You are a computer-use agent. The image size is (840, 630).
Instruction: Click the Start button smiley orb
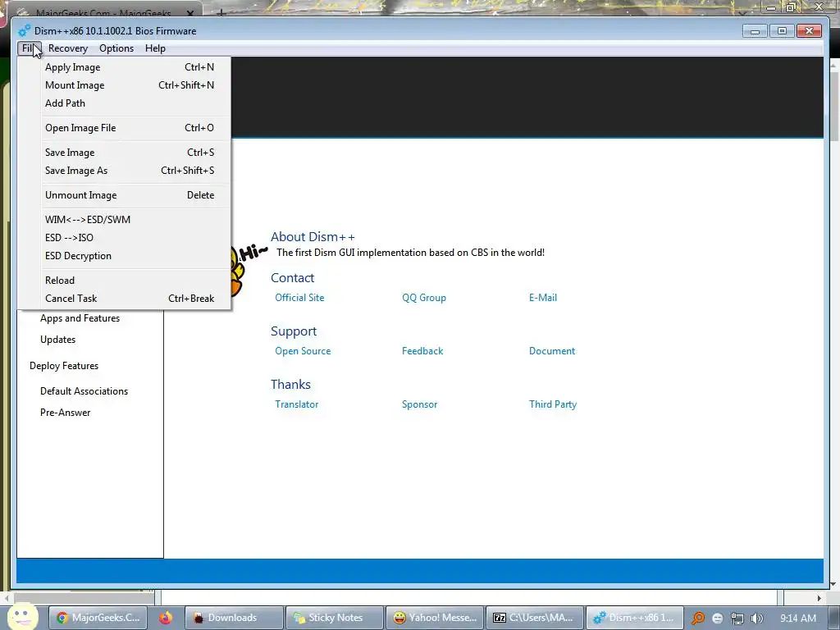click(x=21, y=617)
